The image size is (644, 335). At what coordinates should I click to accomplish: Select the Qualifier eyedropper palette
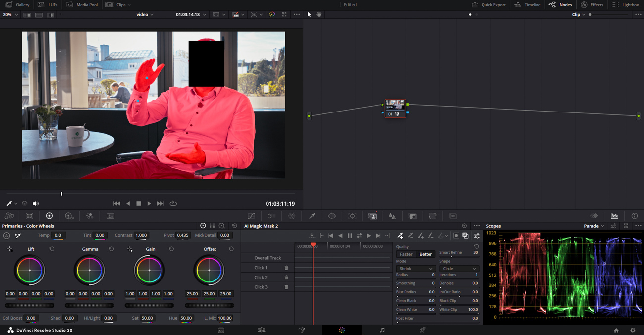point(312,216)
